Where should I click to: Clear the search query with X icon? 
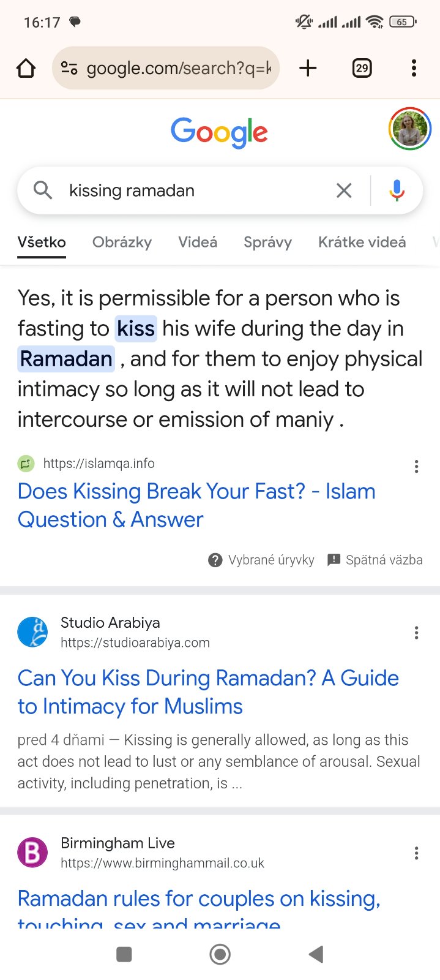[344, 190]
